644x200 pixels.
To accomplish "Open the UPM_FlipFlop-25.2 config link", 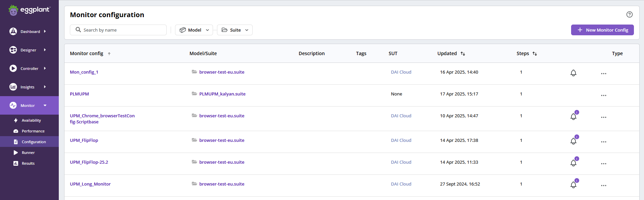I will coord(89,162).
